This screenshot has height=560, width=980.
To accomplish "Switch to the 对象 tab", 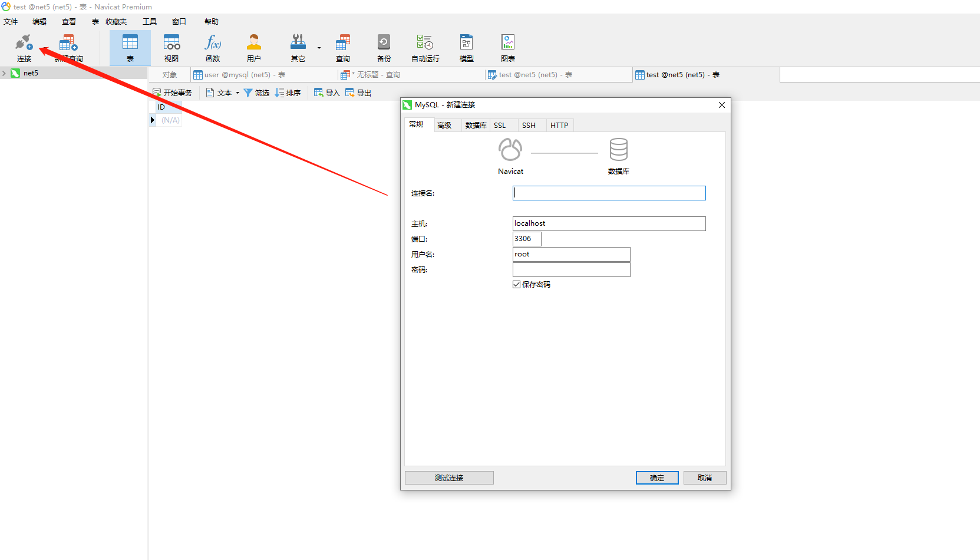I will tap(170, 75).
